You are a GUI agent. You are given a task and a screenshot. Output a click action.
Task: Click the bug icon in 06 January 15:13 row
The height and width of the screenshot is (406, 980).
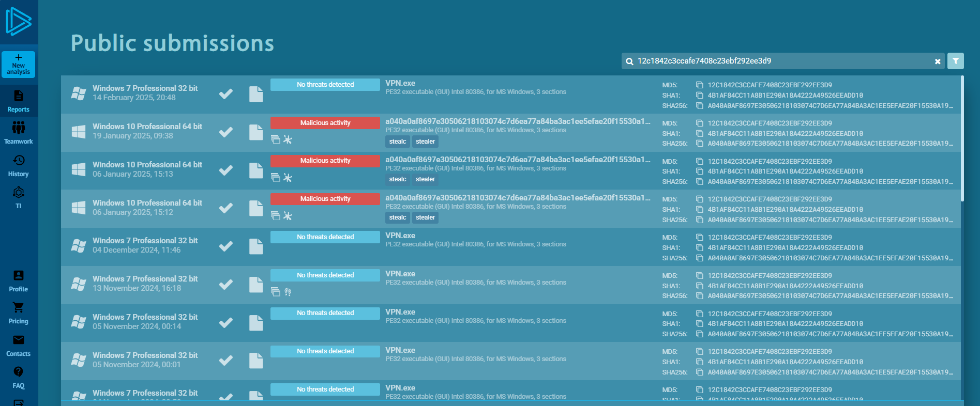[x=288, y=178]
